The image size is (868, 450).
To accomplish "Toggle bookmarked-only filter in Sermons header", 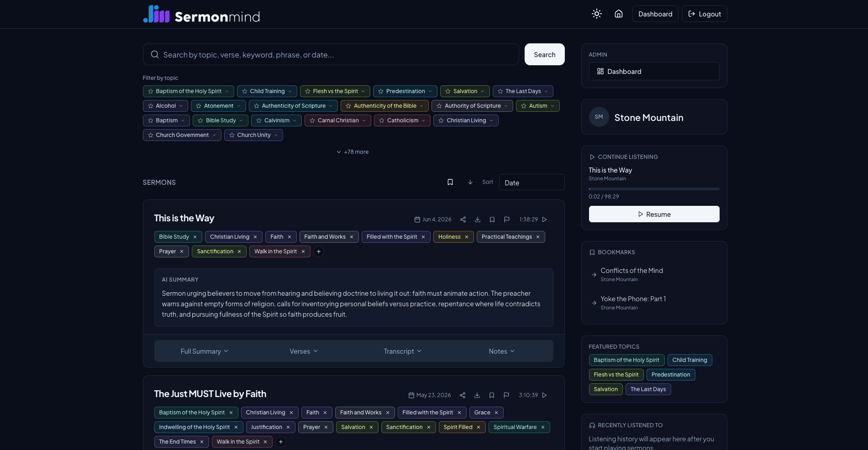I will (450, 182).
